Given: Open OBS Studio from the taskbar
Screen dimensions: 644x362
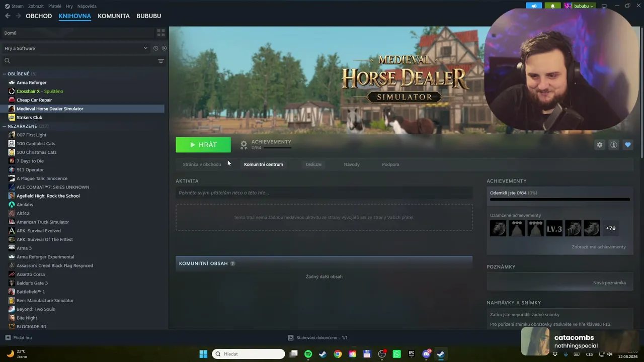Looking at the screenshot, I should [x=382, y=354].
